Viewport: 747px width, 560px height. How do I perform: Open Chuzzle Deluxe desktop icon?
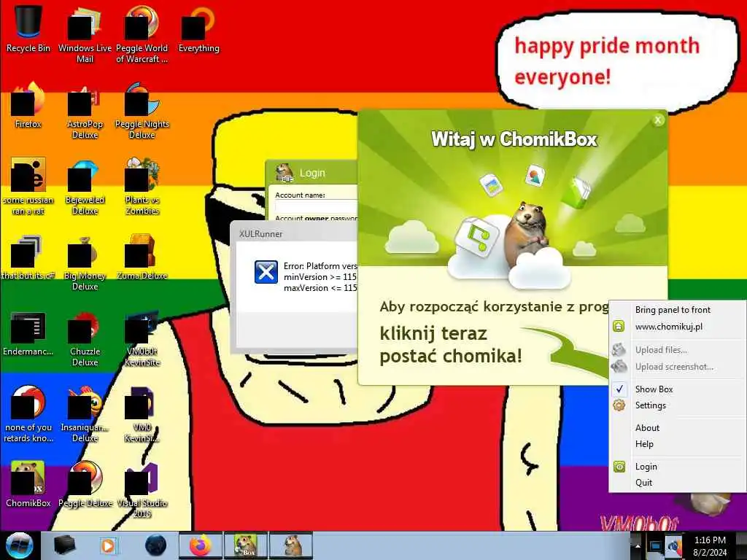point(85,338)
